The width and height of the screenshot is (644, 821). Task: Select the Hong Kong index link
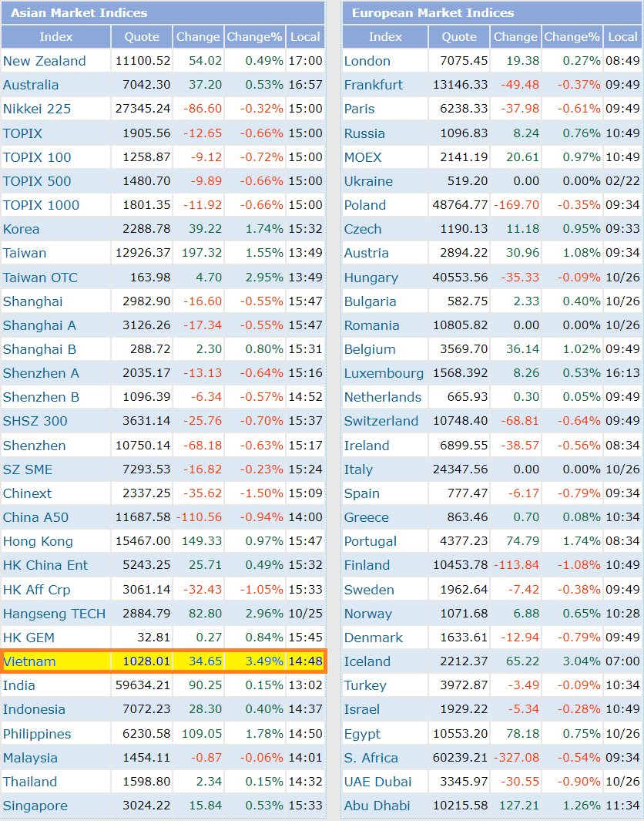click(x=38, y=541)
